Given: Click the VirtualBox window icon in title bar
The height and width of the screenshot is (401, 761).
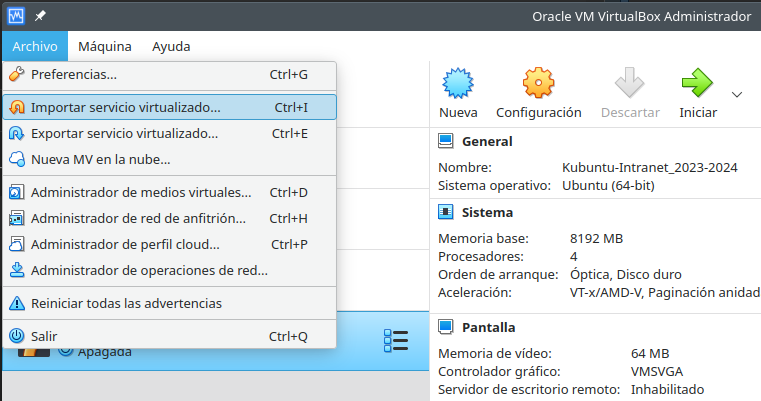Looking at the screenshot, I should point(17,16).
